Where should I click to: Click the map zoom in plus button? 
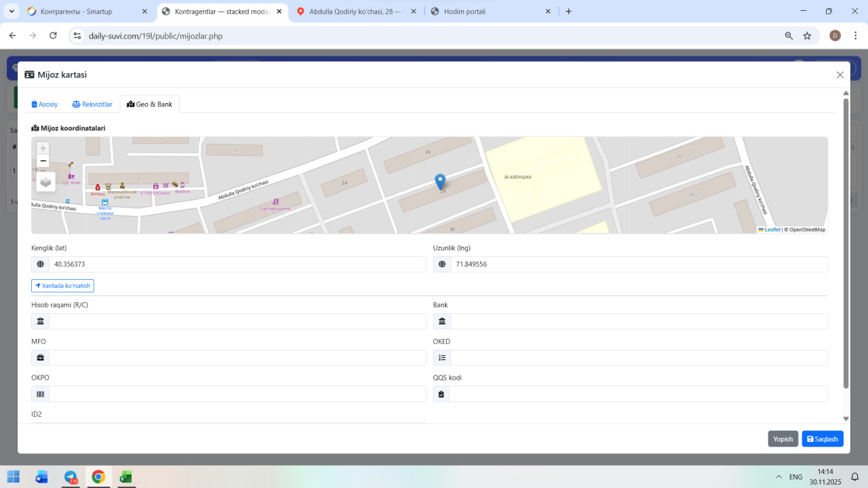pos(43,148)
